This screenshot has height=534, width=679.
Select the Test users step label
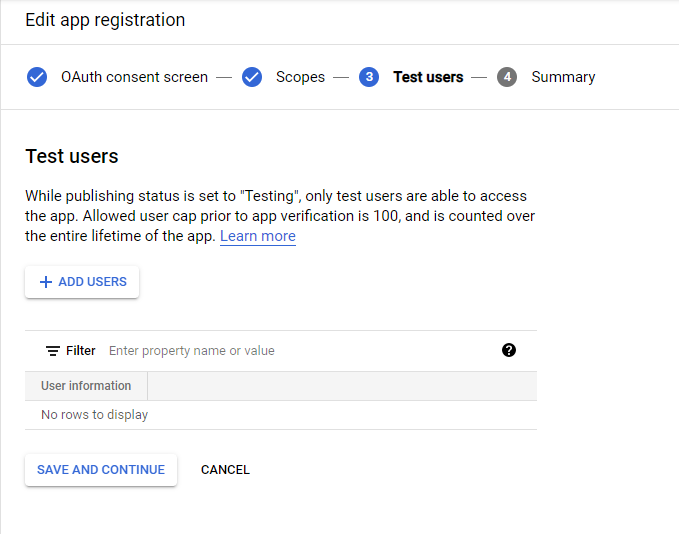(x=428, y=77)
